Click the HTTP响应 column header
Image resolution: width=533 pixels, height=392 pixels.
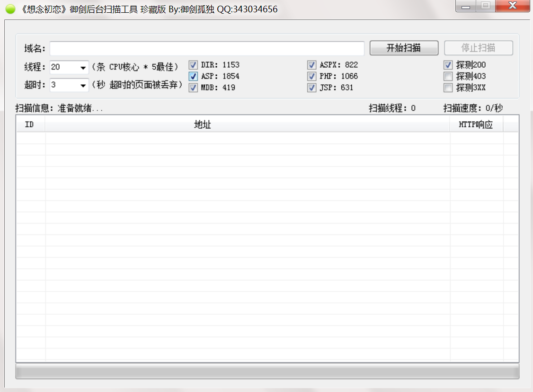pos(477,125)
